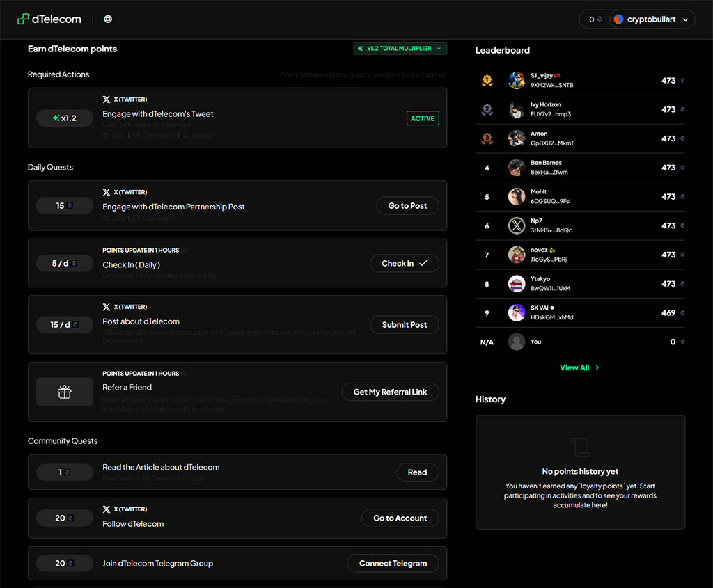Open the cryptobullart account dropdown

coord(652,19)
